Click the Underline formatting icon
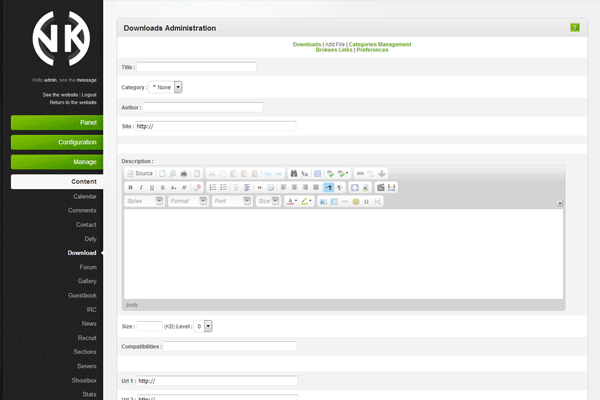 [x=152, y=187]
